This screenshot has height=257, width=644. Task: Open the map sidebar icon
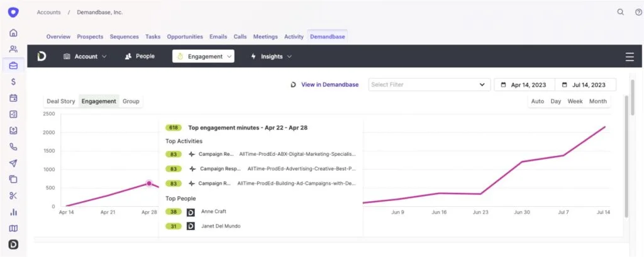point(13,228)
